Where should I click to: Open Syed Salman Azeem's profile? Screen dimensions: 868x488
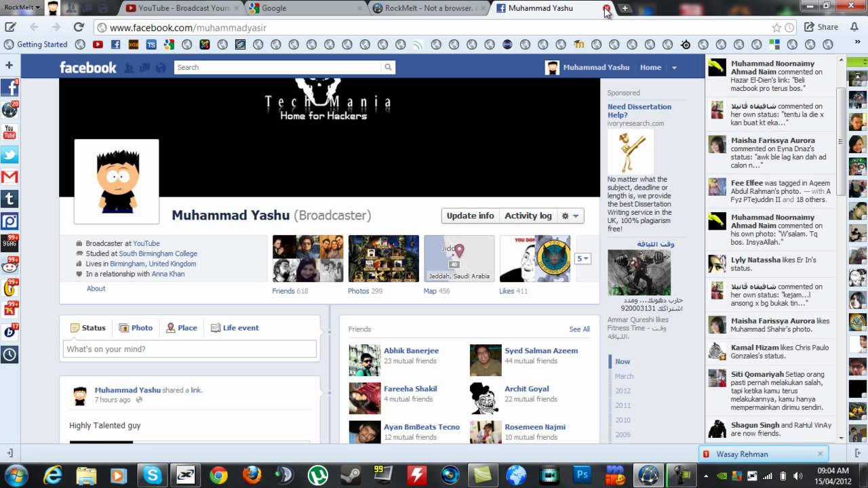pos(541,350)
